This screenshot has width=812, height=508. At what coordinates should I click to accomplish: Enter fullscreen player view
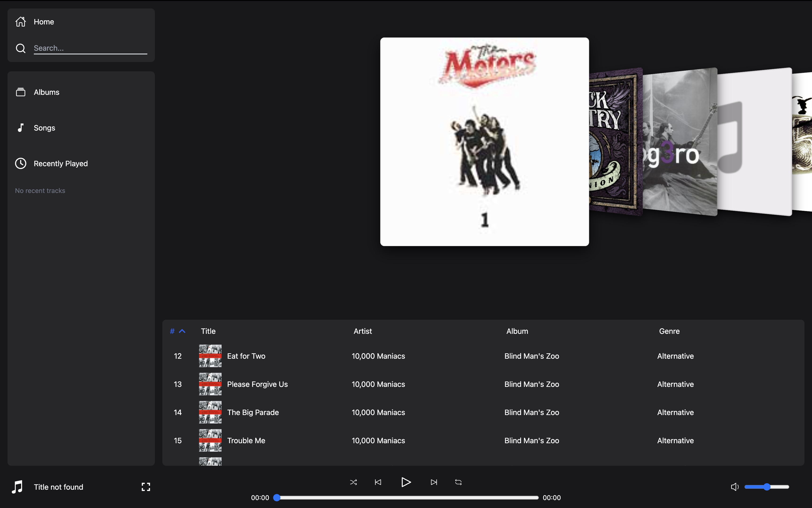[146, 487]
